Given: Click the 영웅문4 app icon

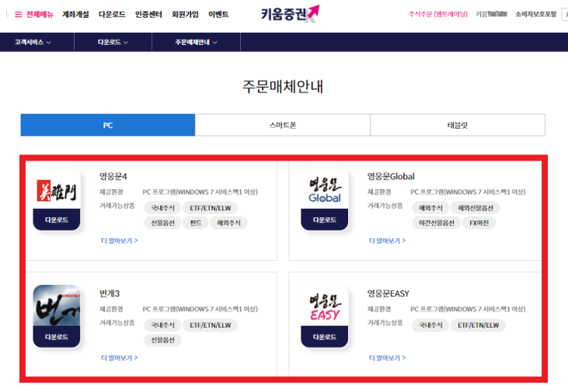Looking at the screenshot, I should click(x=57, y=189).
